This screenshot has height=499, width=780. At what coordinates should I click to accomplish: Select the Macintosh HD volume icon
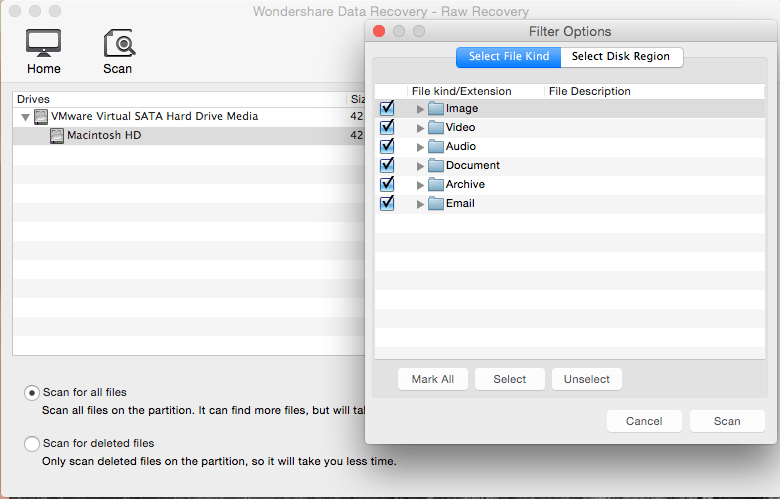[x=57, y=136]
